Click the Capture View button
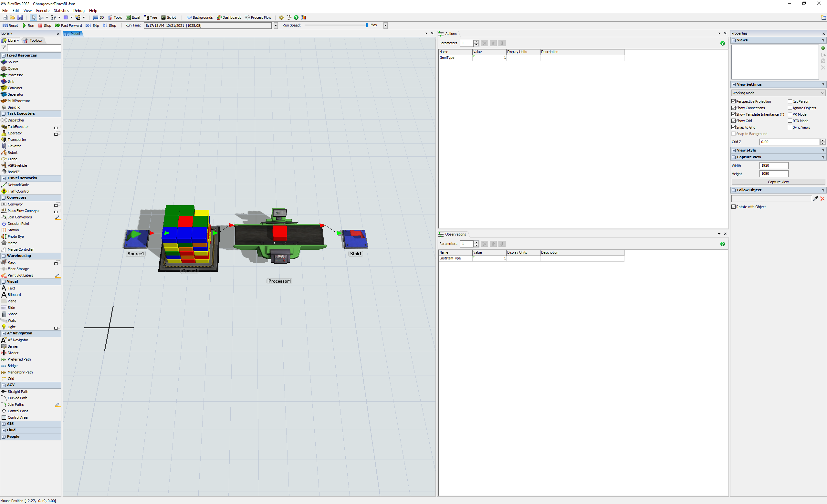The height and width of the screenshot is (504, 827). pos(778,182)
